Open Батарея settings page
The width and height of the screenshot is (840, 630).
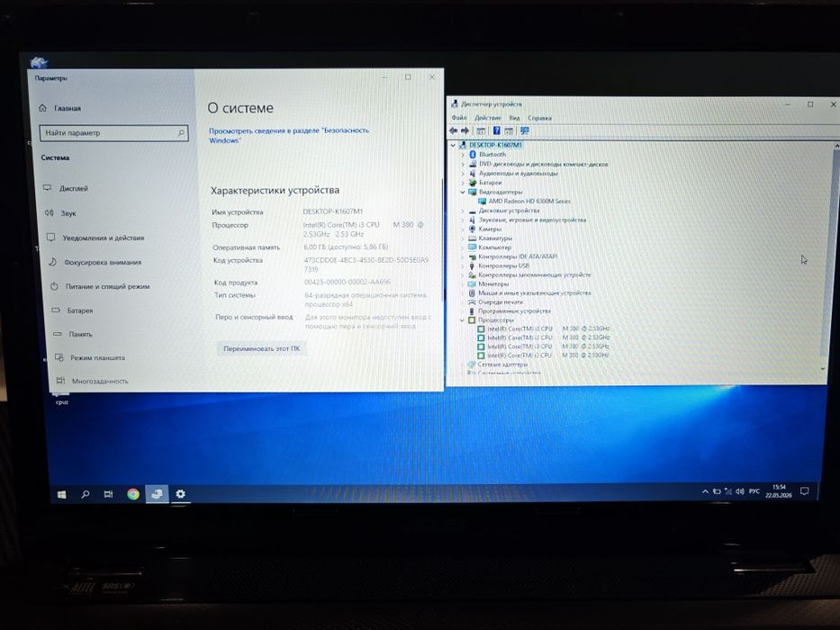coord(80,310)
